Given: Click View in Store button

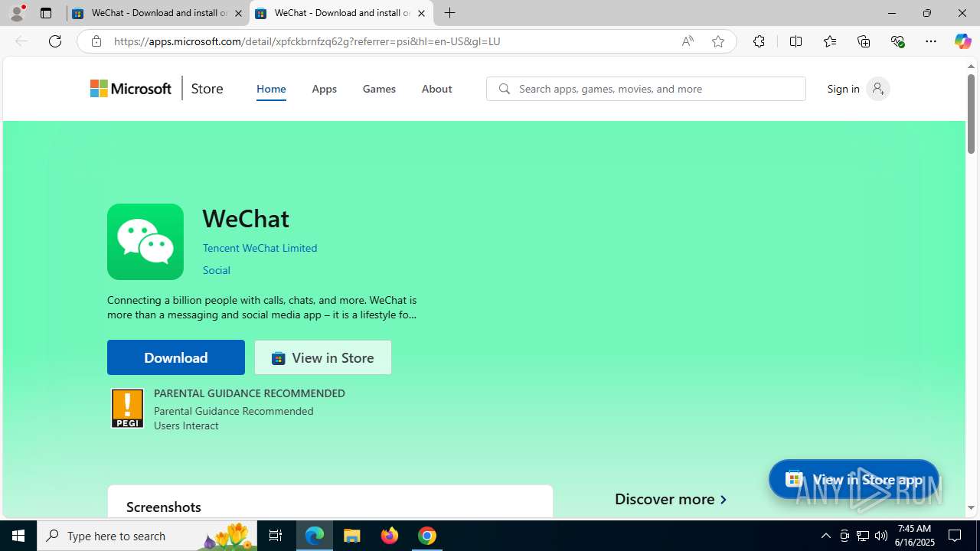Looking at the screenshot, I should coord(323,357).
